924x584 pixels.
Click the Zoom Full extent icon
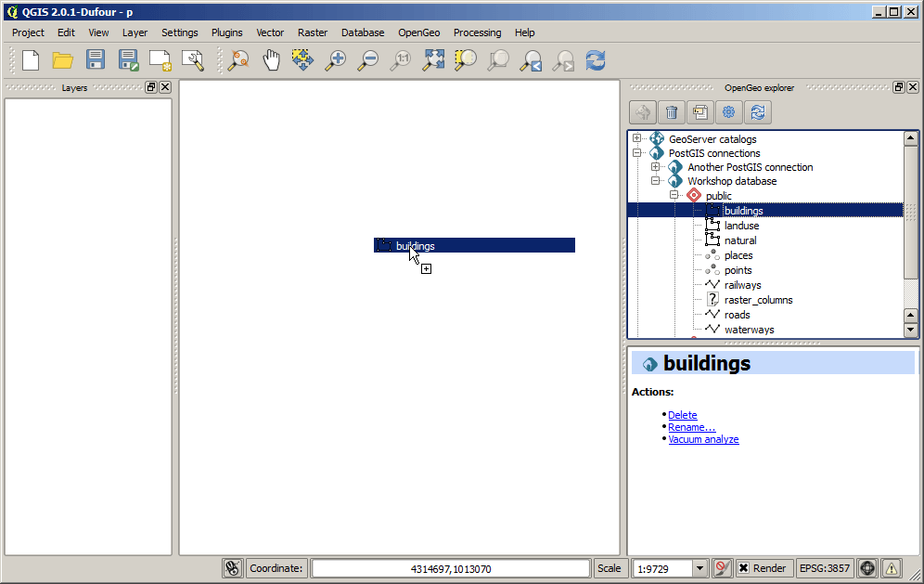[x=433, y=60]
